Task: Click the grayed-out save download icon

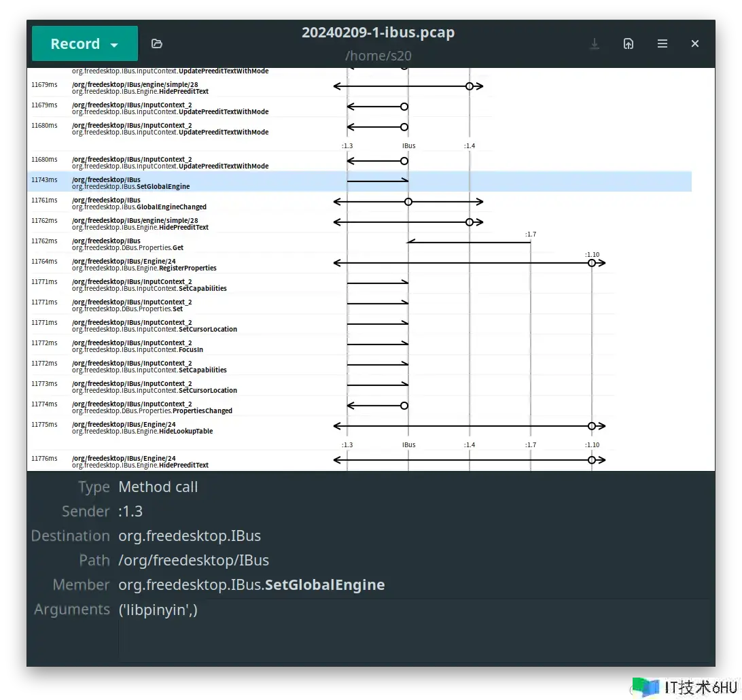Action: pyautogui.click(x=595, y=43)
